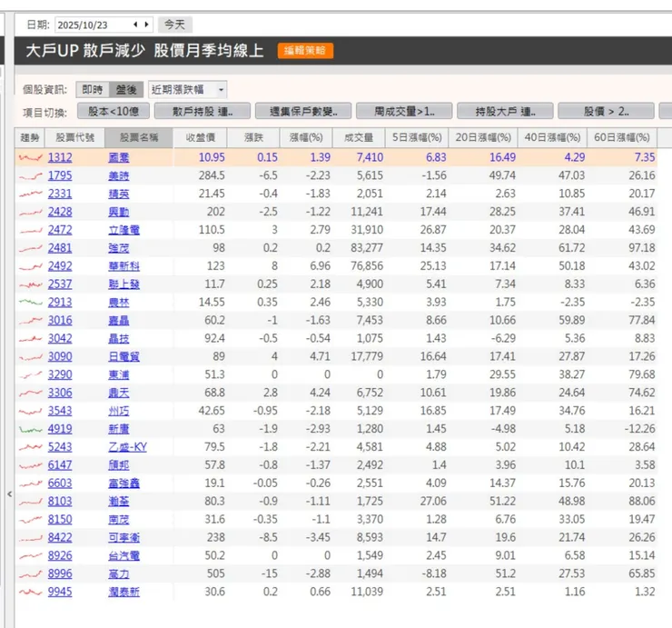Open the trend sparkline for stock 8422
The height and width of the screenshot is (628, 672).
[31, 538]
